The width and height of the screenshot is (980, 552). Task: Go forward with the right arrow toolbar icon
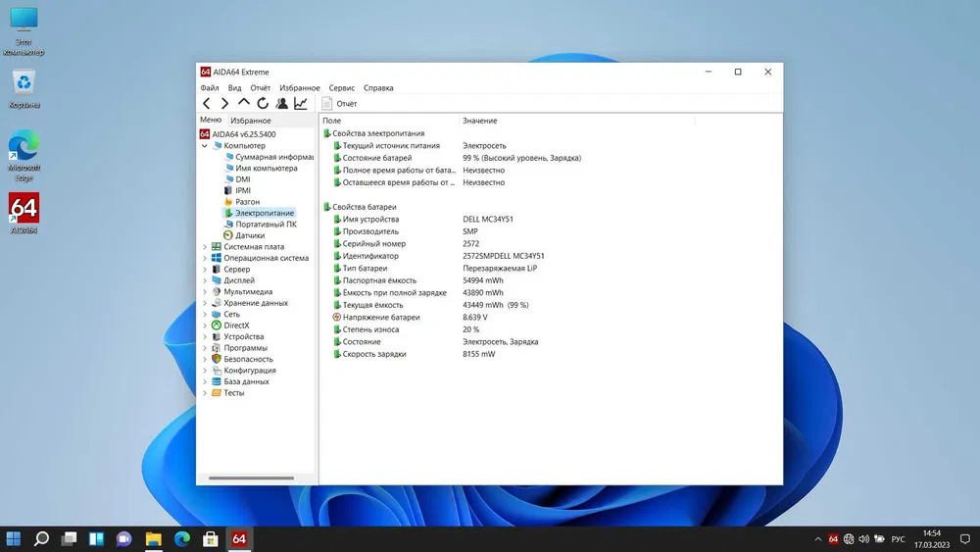225,104
